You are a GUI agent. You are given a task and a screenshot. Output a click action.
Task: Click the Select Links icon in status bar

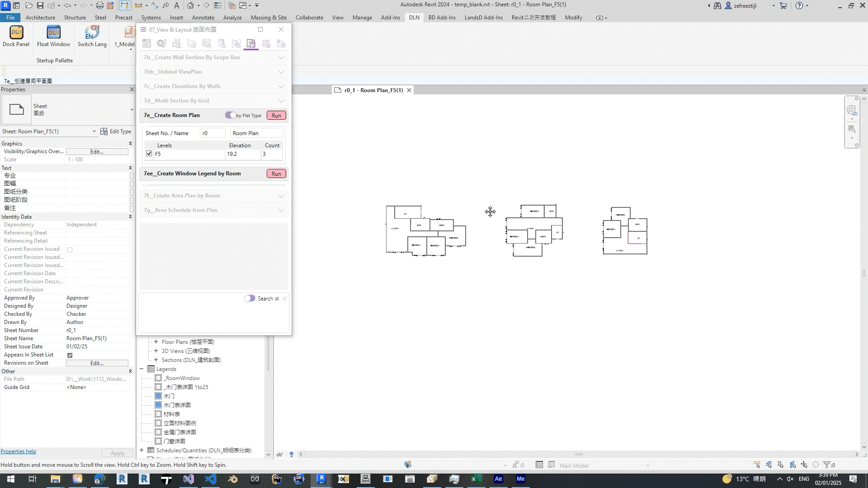[x=757, y=465]
